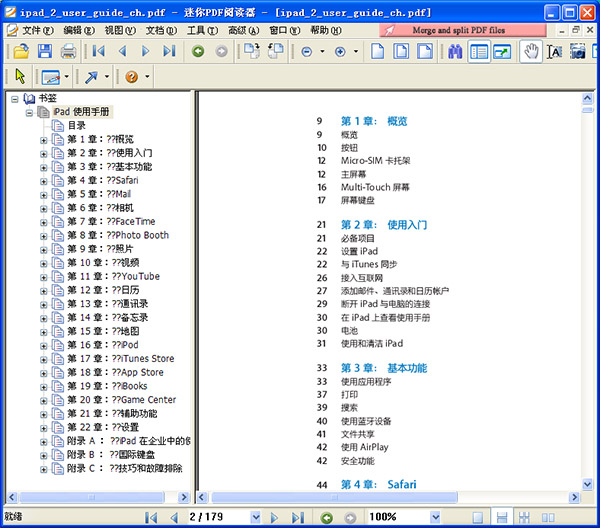Zoom in with the plus magnifier icon
The image size is (600, 528).
click(x=340, y=51)
